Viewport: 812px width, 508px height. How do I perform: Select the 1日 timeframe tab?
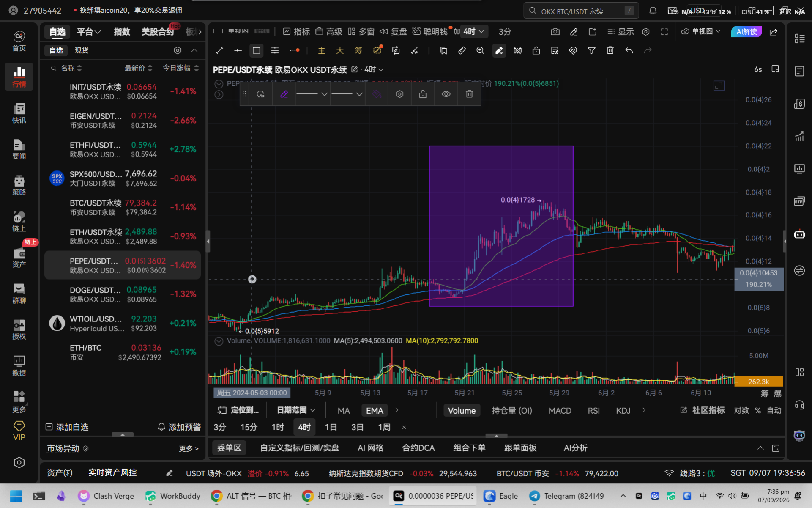(331, 427)
